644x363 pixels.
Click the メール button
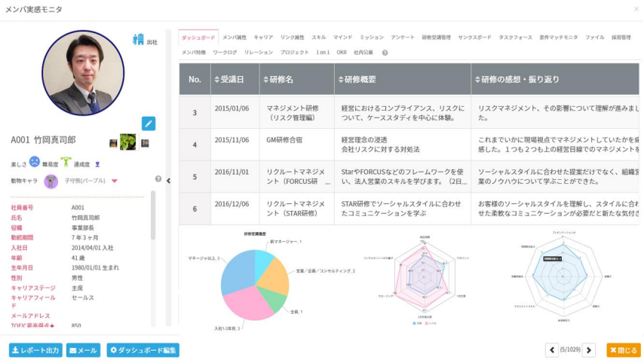click(84, 350)
